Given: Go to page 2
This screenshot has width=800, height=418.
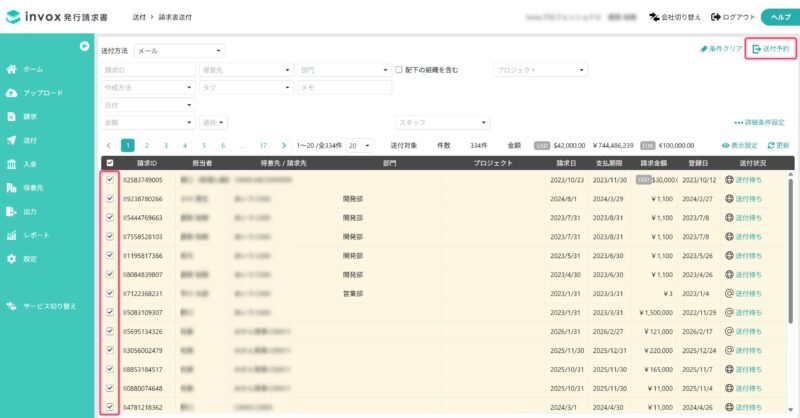Looking at the screenshot, I should (147, 145).
